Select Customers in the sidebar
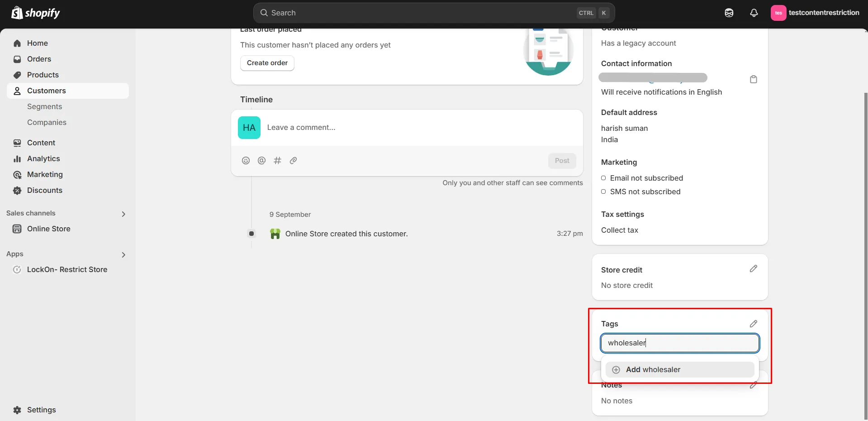The width and height of the screenshot is (868, 421). point(68,91)
